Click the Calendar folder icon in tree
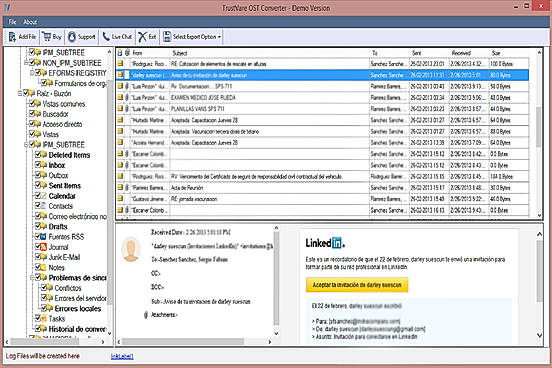Viewport: 552px width, 368px height. (x=44, y=195)
